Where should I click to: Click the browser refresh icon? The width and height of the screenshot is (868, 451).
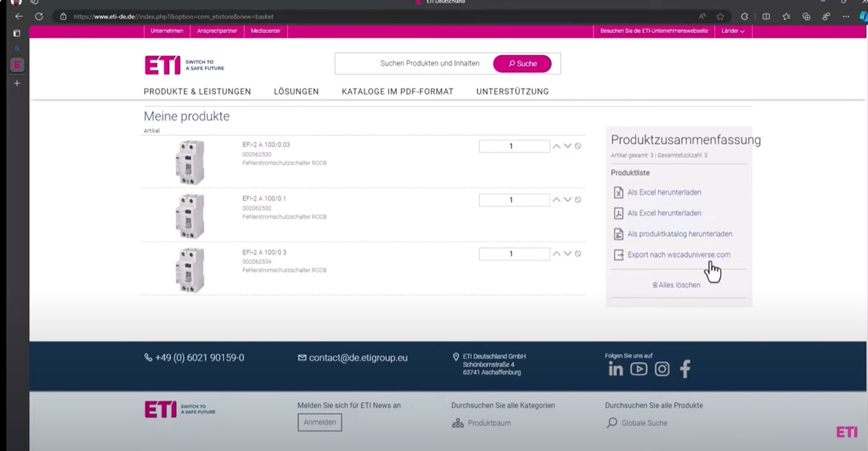pos(39,17)
